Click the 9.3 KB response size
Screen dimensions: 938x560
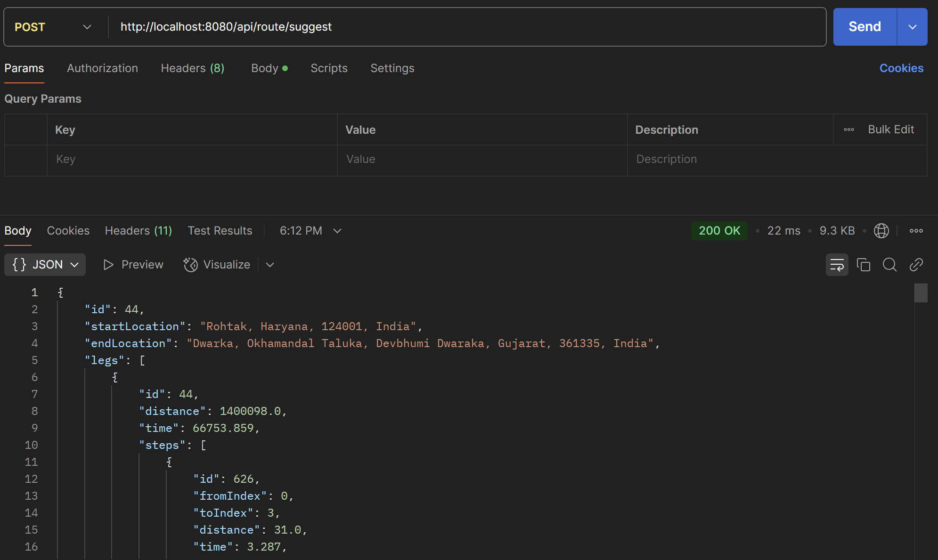pyautogui.click(x=837, y=231)
